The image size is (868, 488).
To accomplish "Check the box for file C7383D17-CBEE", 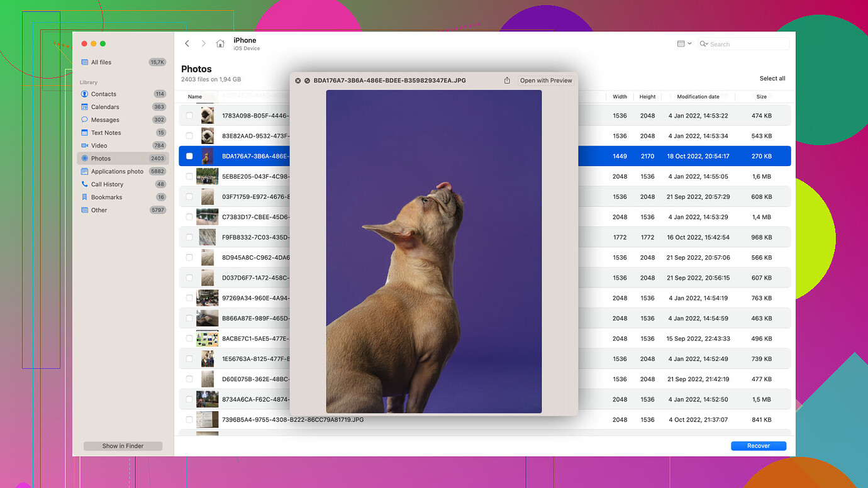I will tap(189, 217).
